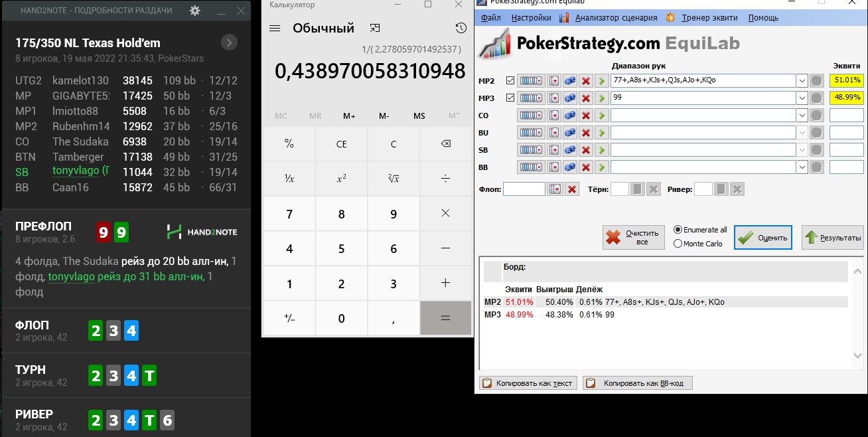Screen dimensions: 868x437
Task: Toggle calculator keep-on-top icon
Action: (375, 28)
